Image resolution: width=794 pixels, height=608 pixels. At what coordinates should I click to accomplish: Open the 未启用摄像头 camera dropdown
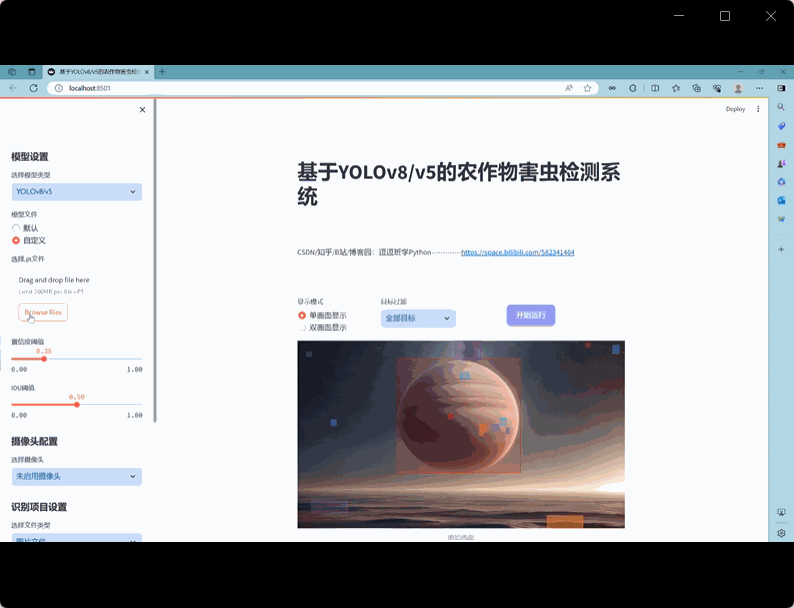pyautogui.click(x=76, y=476)
